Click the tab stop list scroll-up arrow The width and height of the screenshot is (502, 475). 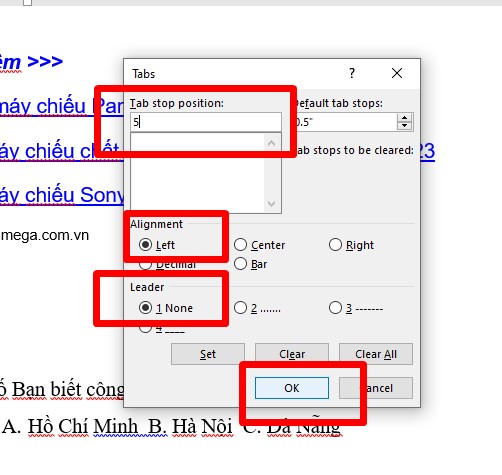click(x=272, y=143)
